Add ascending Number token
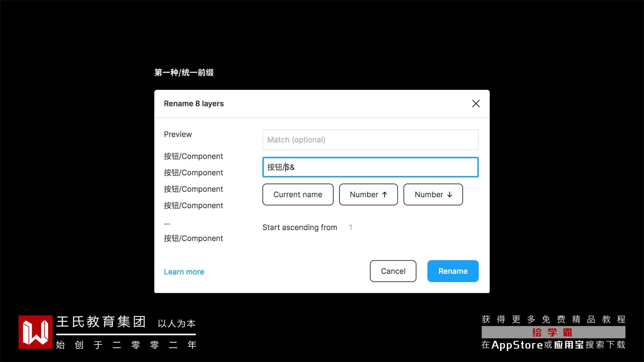The height and width of the screenshot is (362, 644). [368, 195]
